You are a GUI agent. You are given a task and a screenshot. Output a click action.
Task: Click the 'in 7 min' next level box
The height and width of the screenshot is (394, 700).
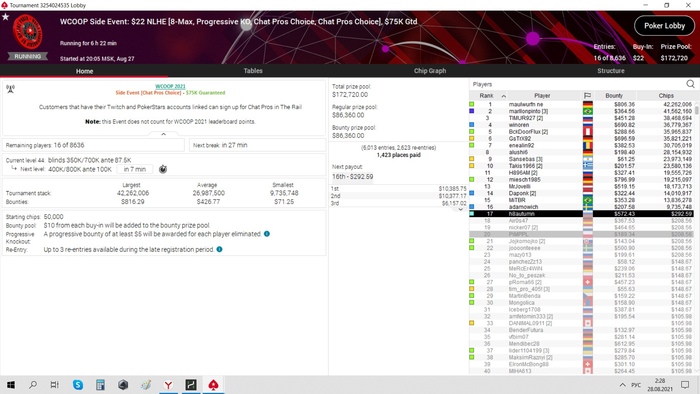pyautogui.click(x=135, y=169)
